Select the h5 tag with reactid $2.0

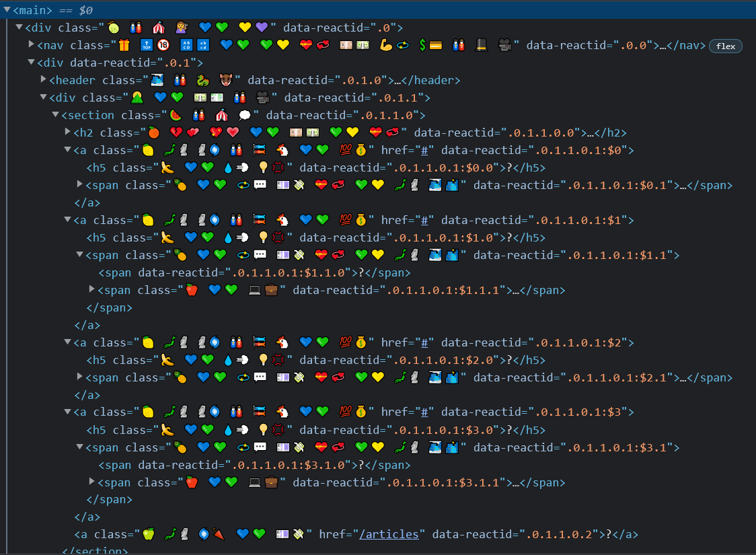pyautogui.click(x=99, y=361)
